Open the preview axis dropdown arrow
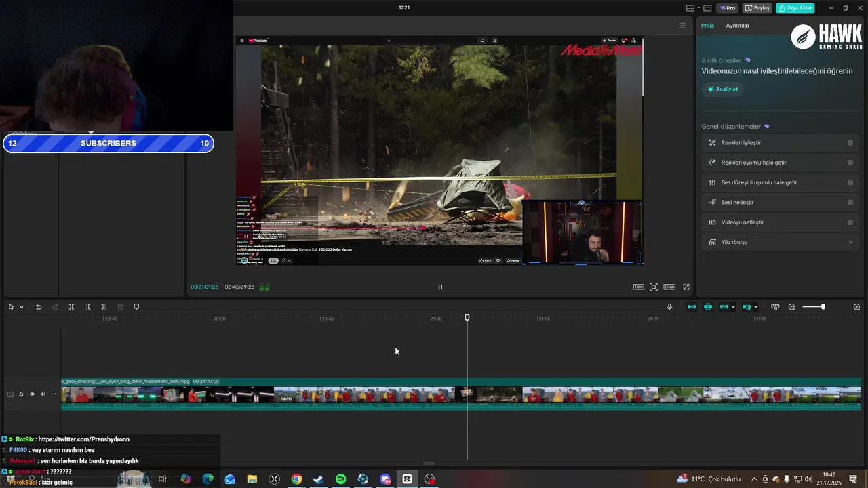 755,307
